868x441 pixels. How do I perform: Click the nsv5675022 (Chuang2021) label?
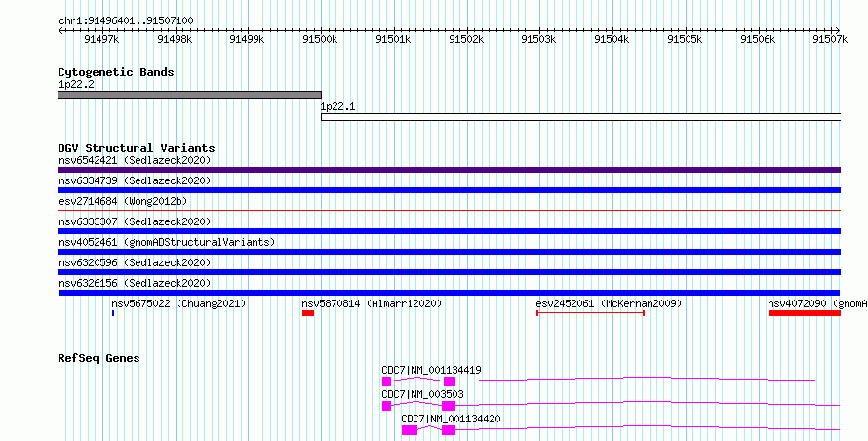178,303
